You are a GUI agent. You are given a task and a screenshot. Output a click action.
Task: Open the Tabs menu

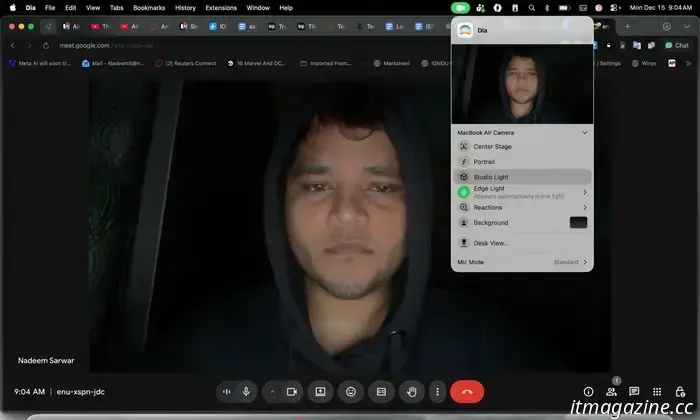[117, 8]
